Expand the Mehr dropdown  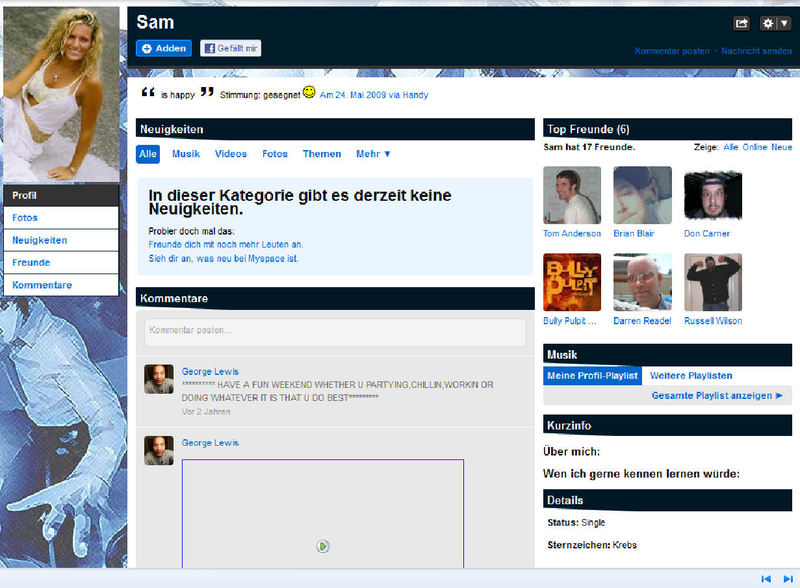(373, 154)
